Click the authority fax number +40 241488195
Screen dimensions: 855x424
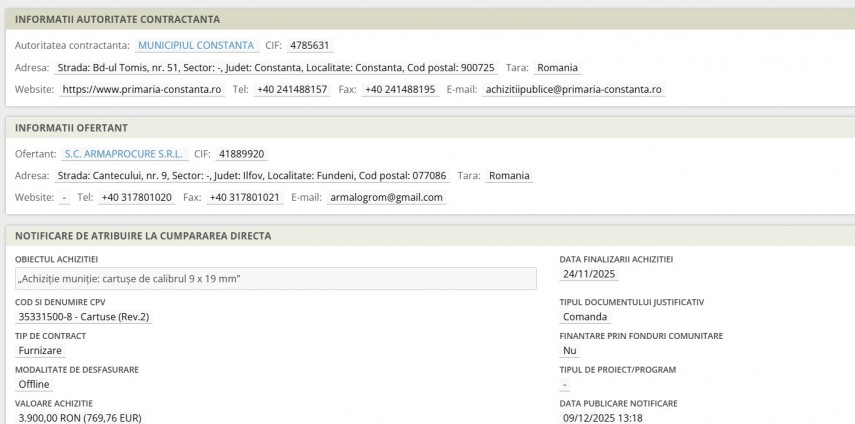tap(400, 89)
